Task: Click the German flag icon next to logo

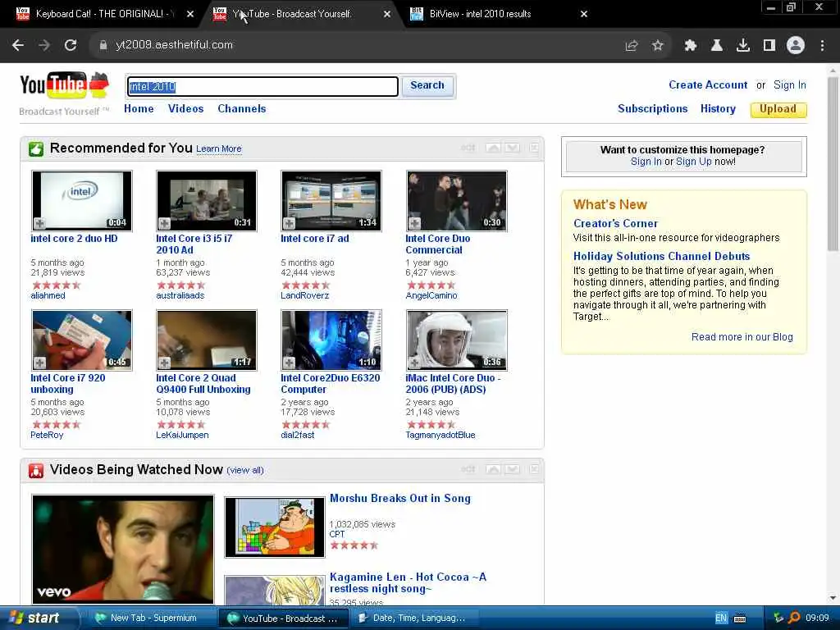Action: click(98, 84)
